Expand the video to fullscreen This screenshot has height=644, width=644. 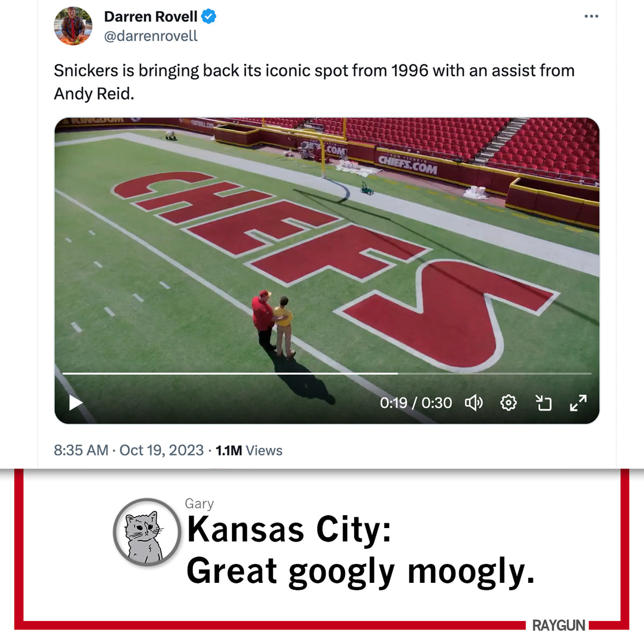click(x=578, y=402)
